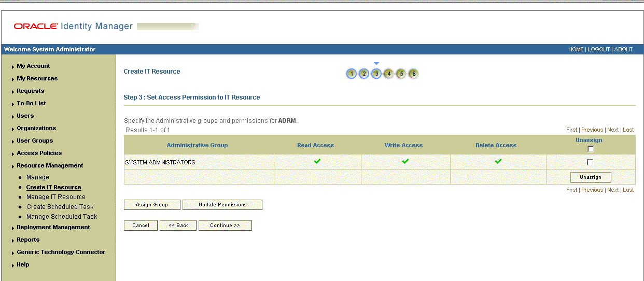The height and width of the screenshot is (281, 644).
Task: Click Next link below the table
Action: tap(613, 190)
